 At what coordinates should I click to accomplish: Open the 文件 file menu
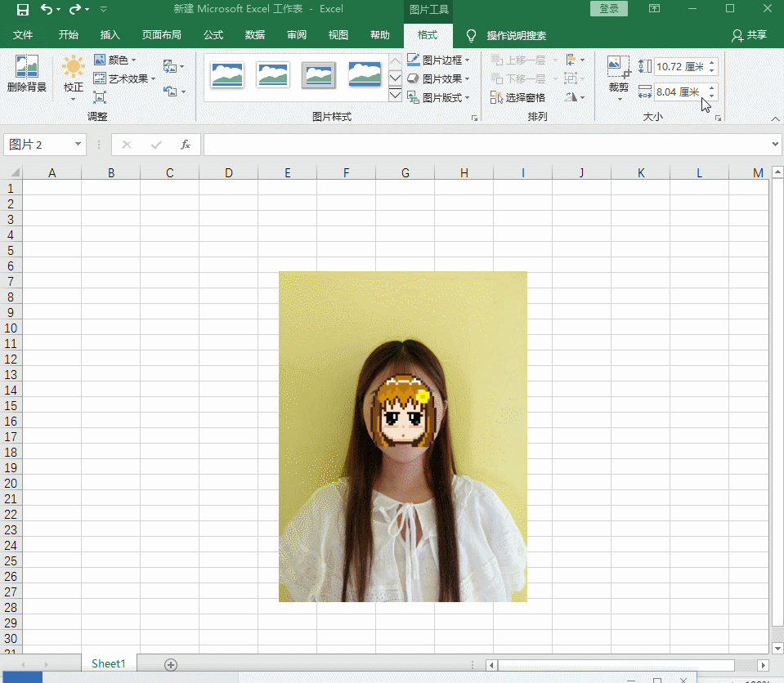23,35
